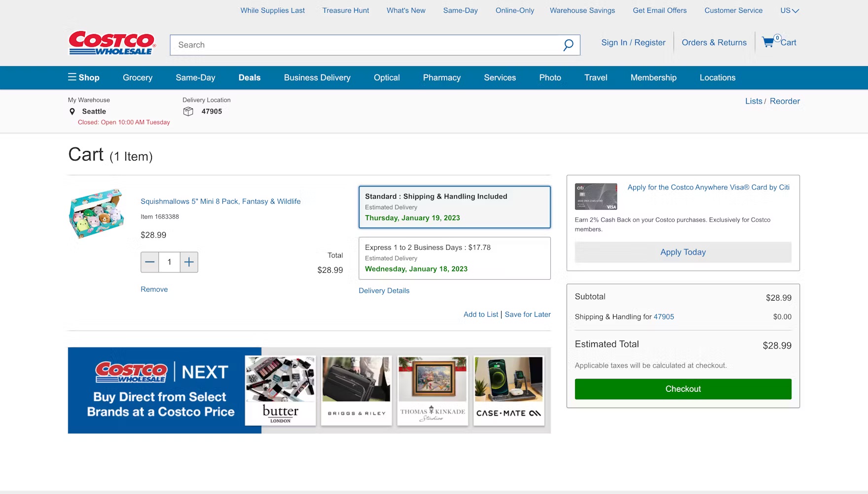This screenshot has width=868, height=494.
Task: Click the Squishmallows product thumbnail
Action: (x=96, y=214)
